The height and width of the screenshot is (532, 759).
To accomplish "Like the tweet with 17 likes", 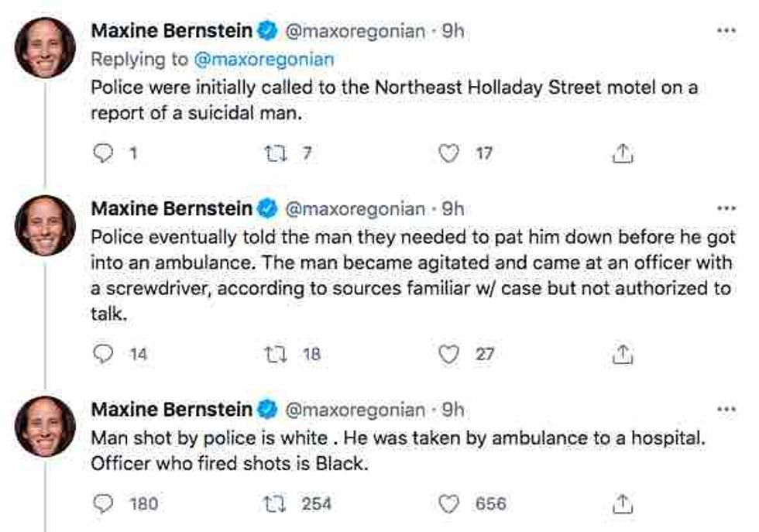I will [x=448, y=154].
